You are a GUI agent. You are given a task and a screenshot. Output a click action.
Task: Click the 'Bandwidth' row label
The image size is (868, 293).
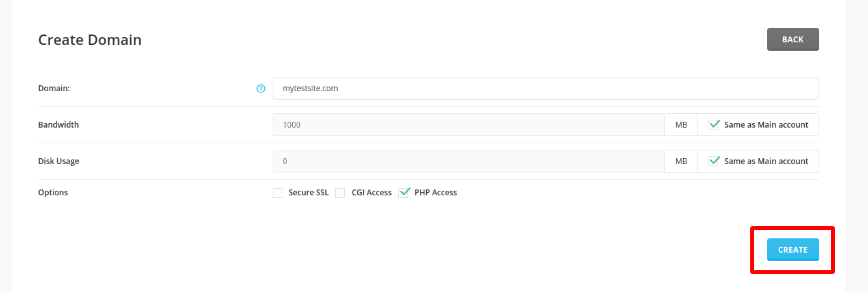[59, 125]
